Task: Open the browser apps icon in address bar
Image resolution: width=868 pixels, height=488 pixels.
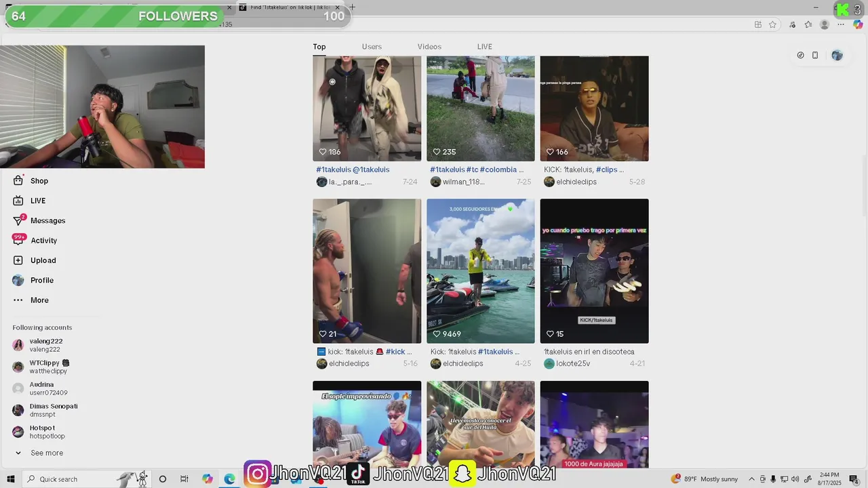Action: (758, 24)
